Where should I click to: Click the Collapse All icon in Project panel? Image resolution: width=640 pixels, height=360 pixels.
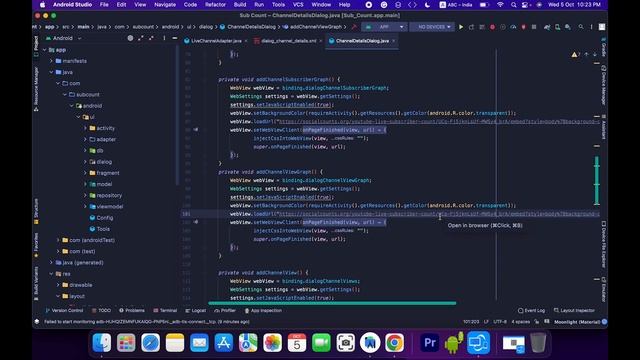coord(151,38)
